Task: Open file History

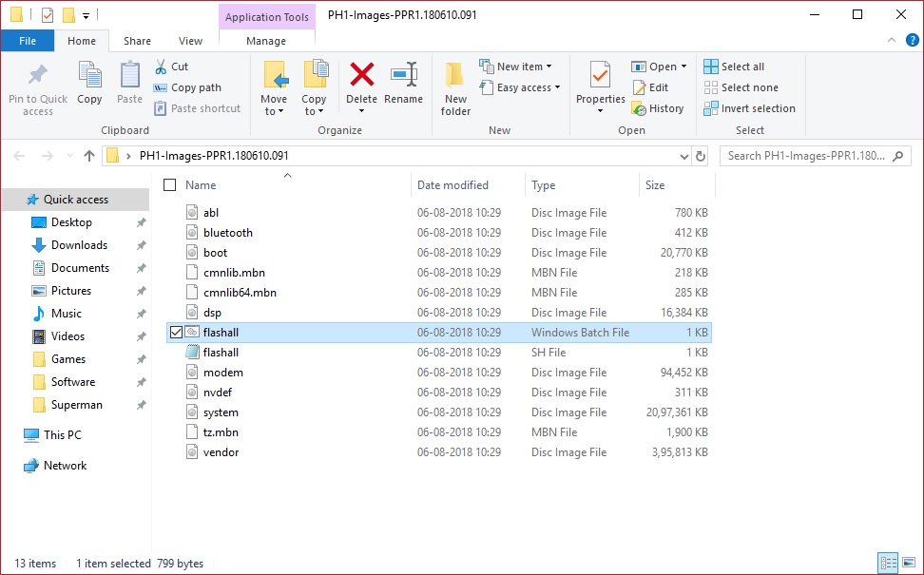Action: 658,108
